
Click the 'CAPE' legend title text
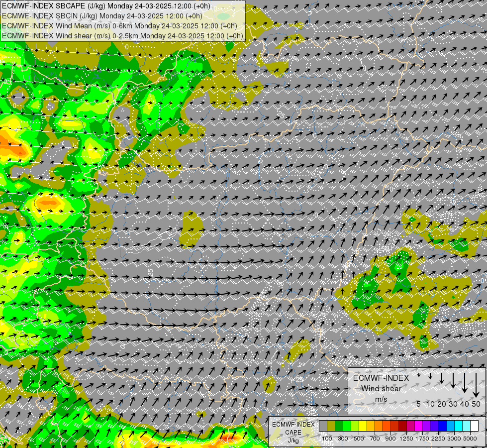pos(293,433)
